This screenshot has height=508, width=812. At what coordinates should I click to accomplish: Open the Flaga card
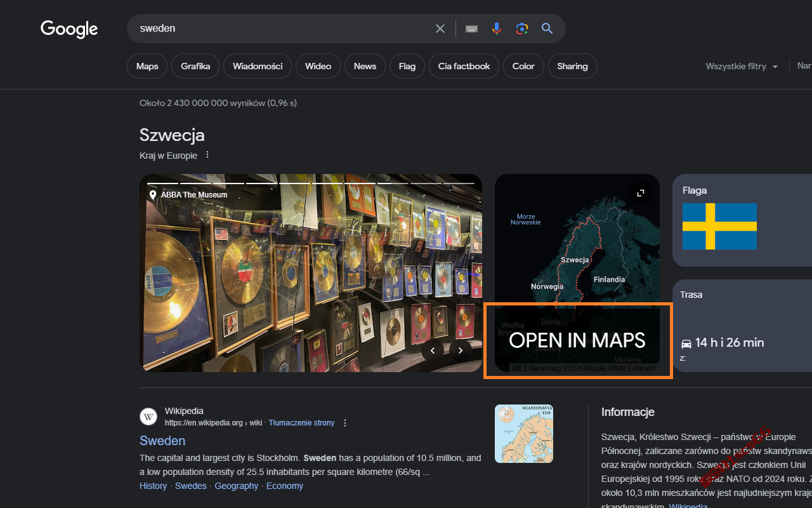point(742,220)
